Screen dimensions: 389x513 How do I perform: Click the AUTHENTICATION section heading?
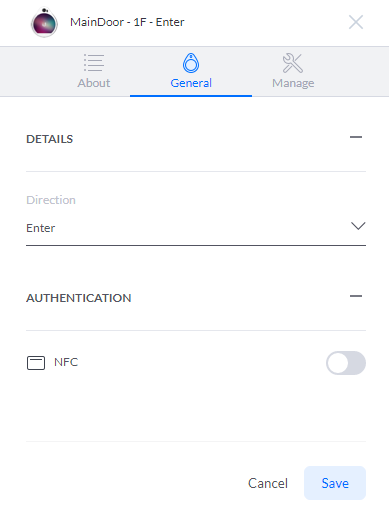(79, 298)
